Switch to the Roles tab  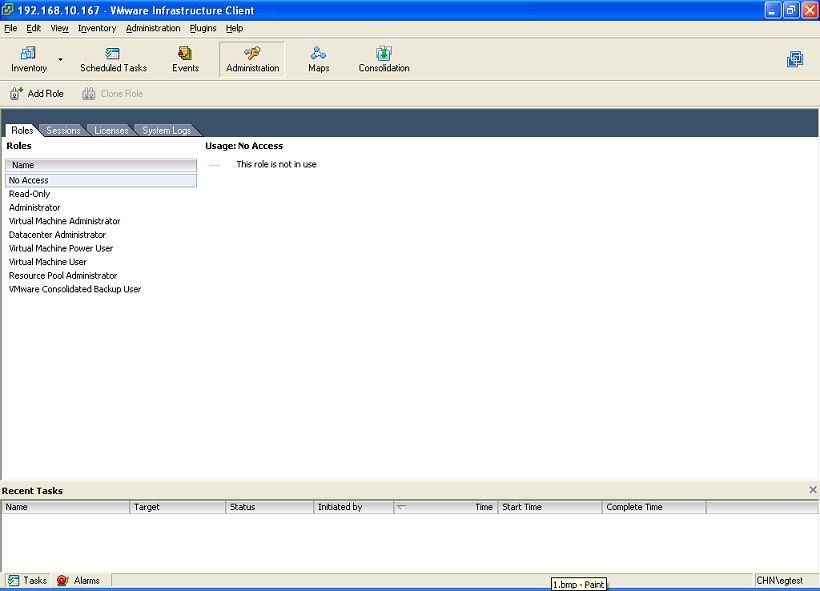pyautogui.click(x=22, y=130)
